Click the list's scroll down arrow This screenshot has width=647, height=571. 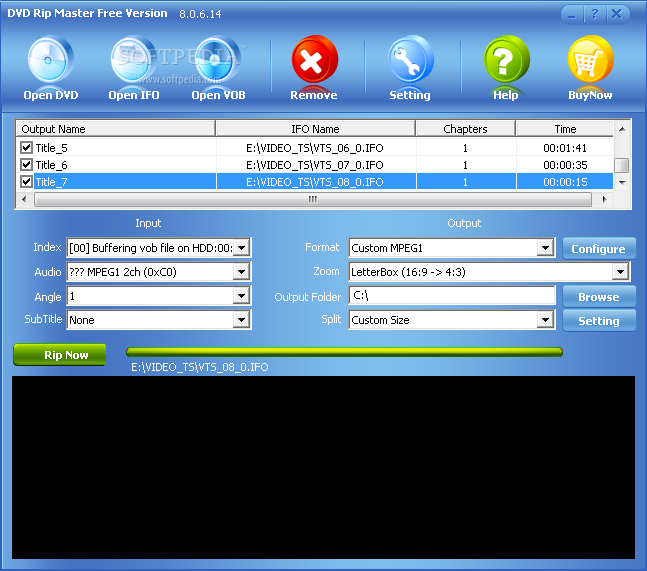(x=622, y=182)
